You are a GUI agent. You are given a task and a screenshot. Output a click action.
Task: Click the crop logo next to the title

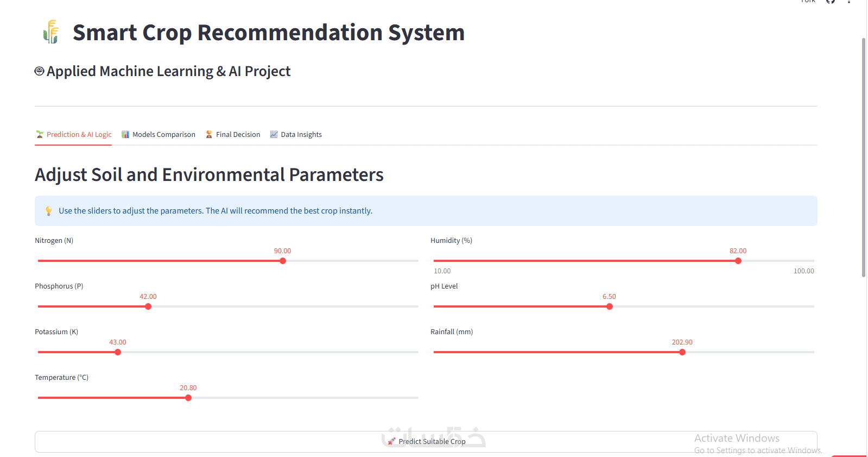pyautogui.click(x=50, y=32)
